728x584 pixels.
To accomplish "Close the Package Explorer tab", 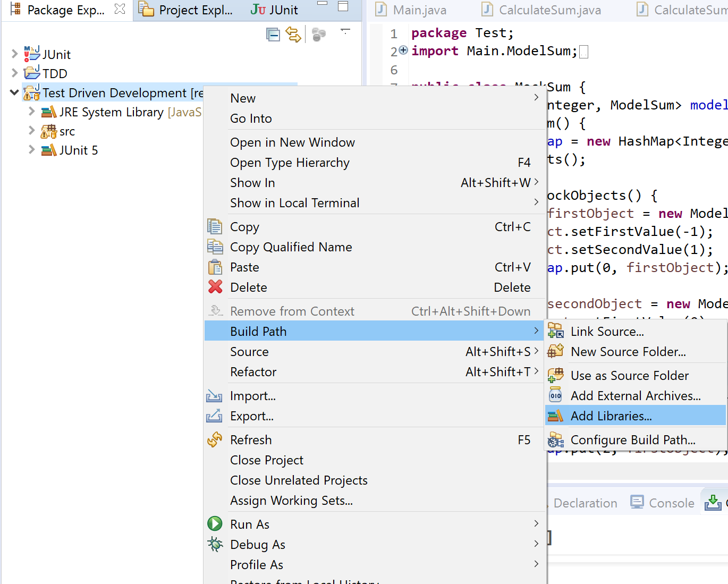I will pos(120,10).
